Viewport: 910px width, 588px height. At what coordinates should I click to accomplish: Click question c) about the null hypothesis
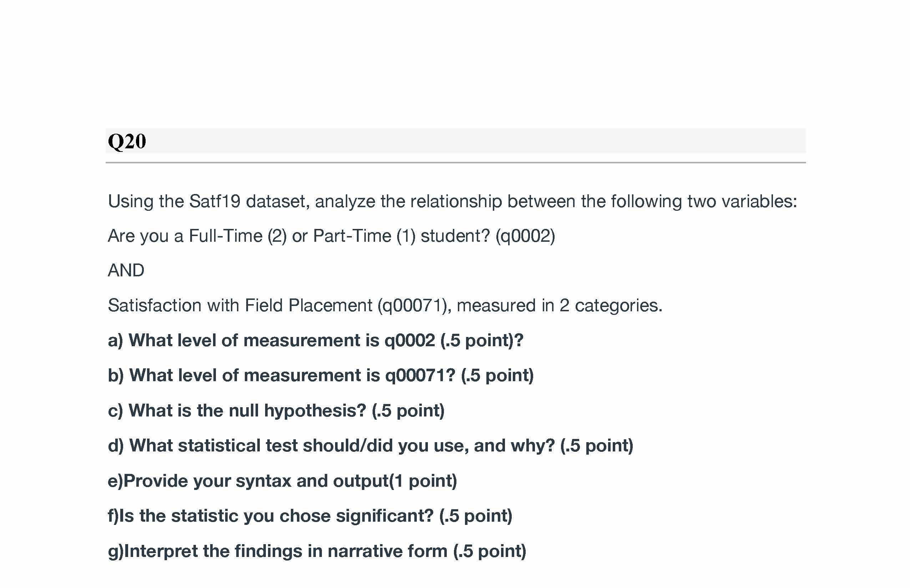(276, 410)
